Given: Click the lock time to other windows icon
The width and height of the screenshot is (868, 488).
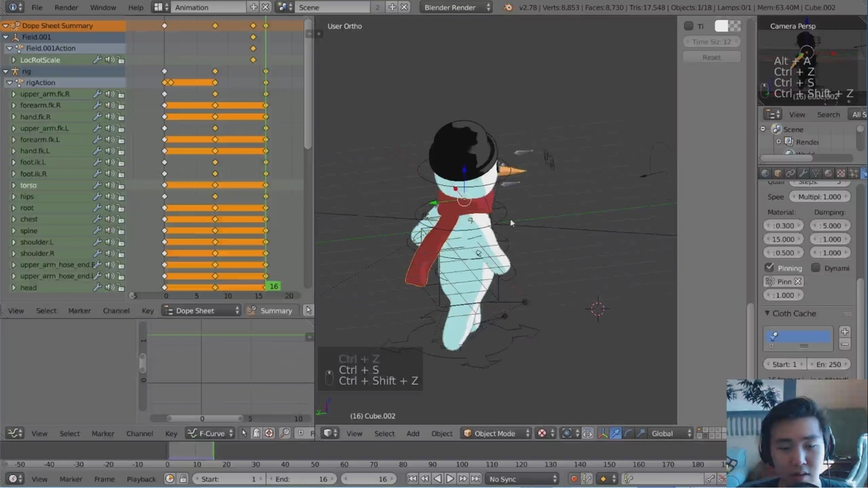Looking at the screenshot, I should 182,479.
